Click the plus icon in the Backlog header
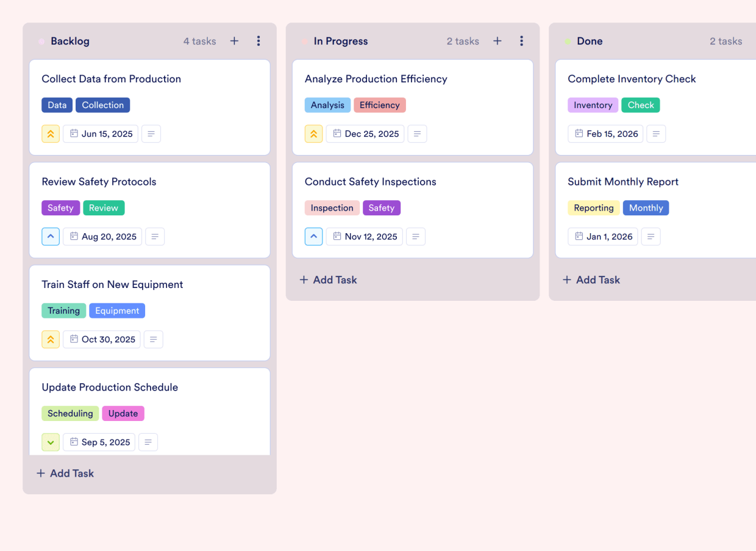Image resolution: width=756 pixels, height=551 pixels. 234,41
